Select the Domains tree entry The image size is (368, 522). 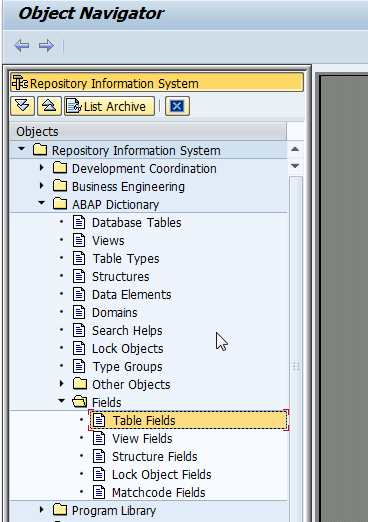coord(115,312)
